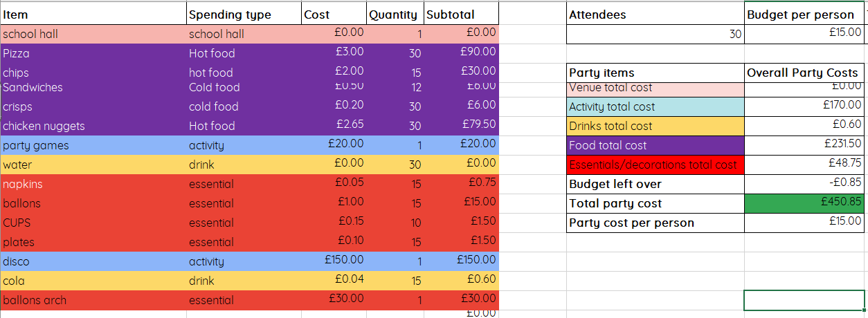Click the 'Budget per person' header cell
The height and width of the screenshot is (318, 868).
(x=804, y=15)
